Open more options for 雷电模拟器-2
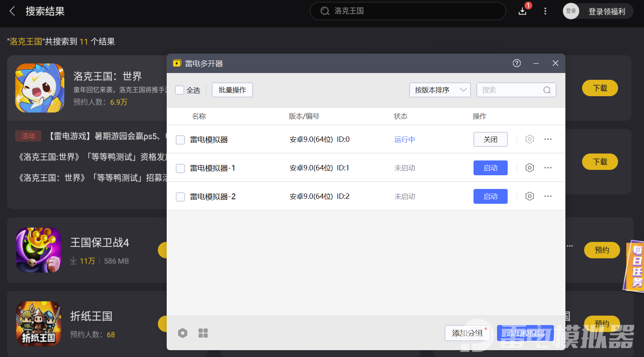Viewport: 644px width, 357px height. 548,196
